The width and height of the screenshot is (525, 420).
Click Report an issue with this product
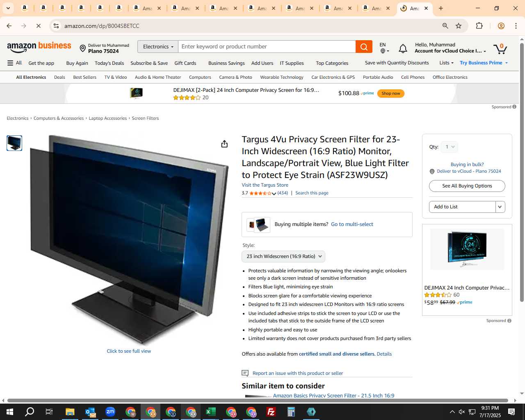(298, 373)
